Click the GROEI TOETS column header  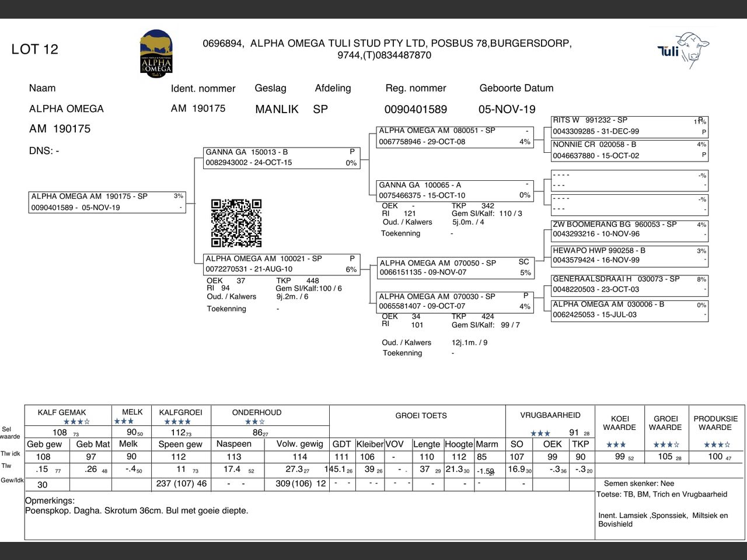click(421, 416)
